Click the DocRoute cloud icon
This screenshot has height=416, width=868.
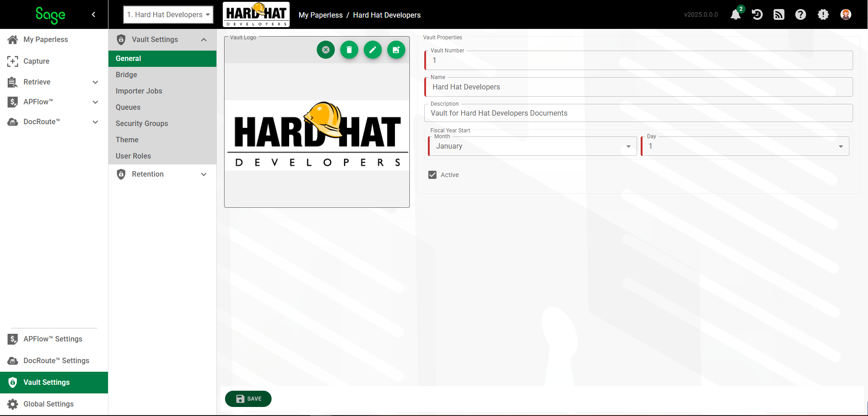coord(13,122)
